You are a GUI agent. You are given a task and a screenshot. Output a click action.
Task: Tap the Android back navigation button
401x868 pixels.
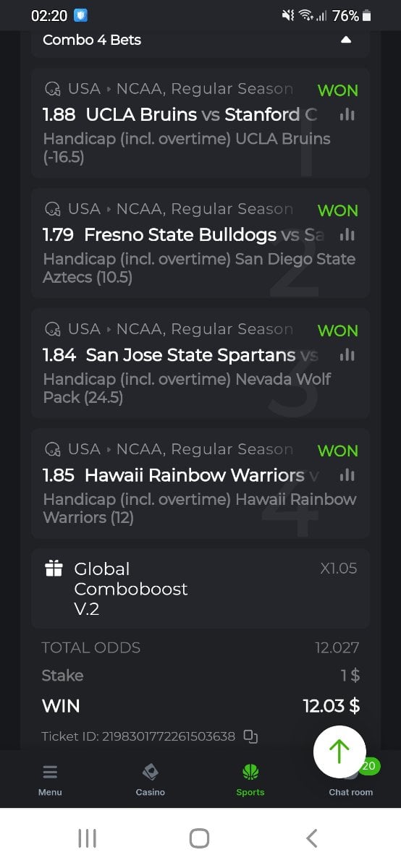[312, 838]
